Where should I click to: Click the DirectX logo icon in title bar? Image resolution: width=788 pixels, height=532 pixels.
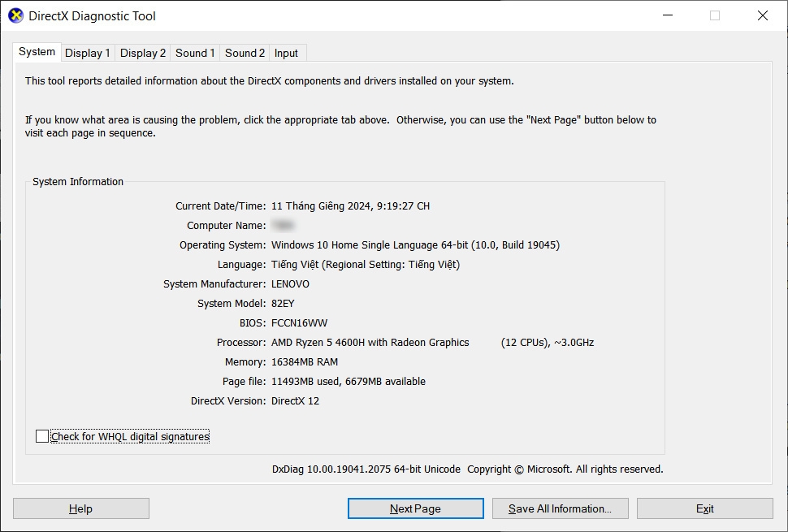(16, 15)
